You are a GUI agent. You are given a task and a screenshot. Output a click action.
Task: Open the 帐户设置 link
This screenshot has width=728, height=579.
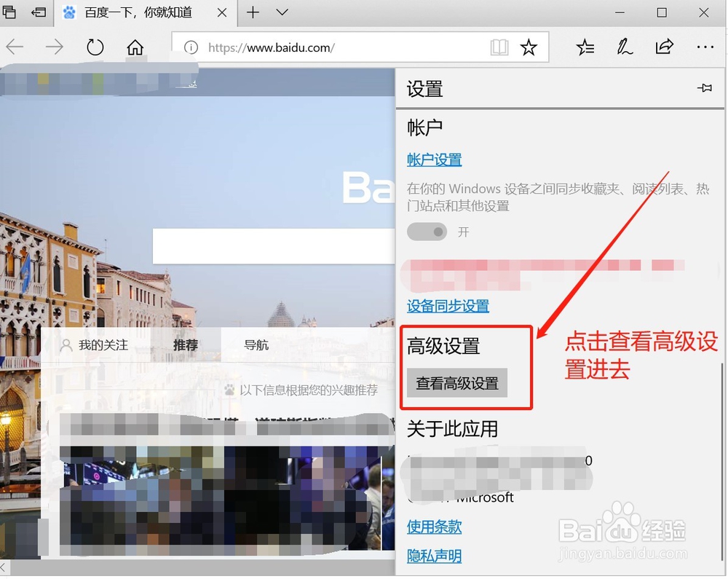point(434,159)
